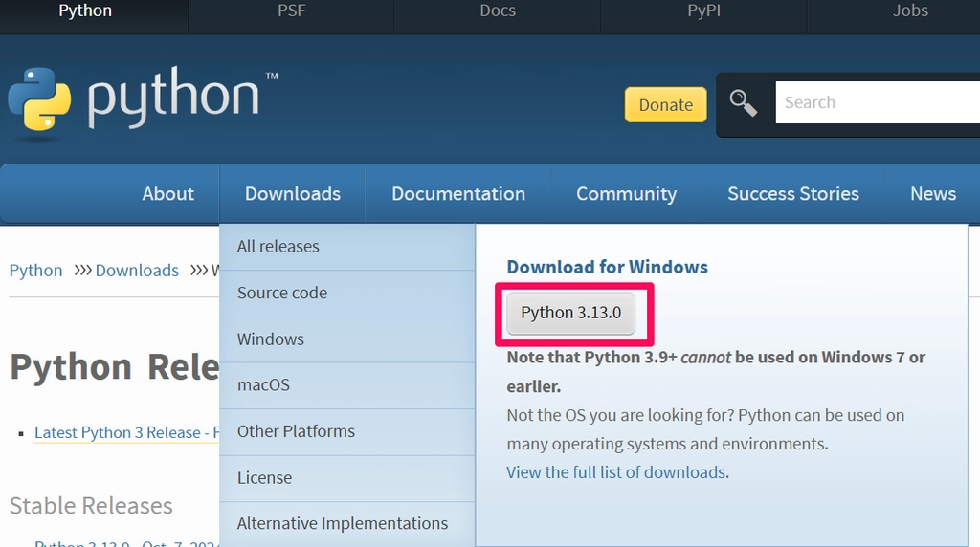Click the magnifying glass search icon
Viewport: 980px width, 547px height.
[743, 103]
